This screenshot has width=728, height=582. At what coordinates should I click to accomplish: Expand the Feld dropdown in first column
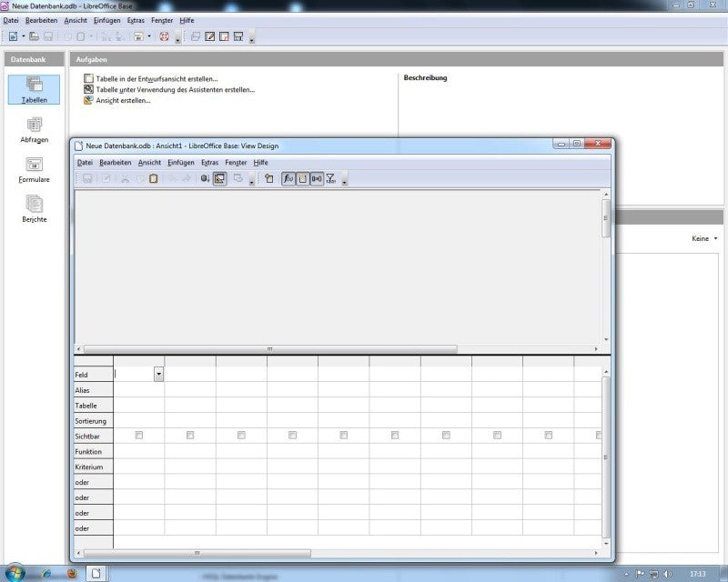coord(158,374)
